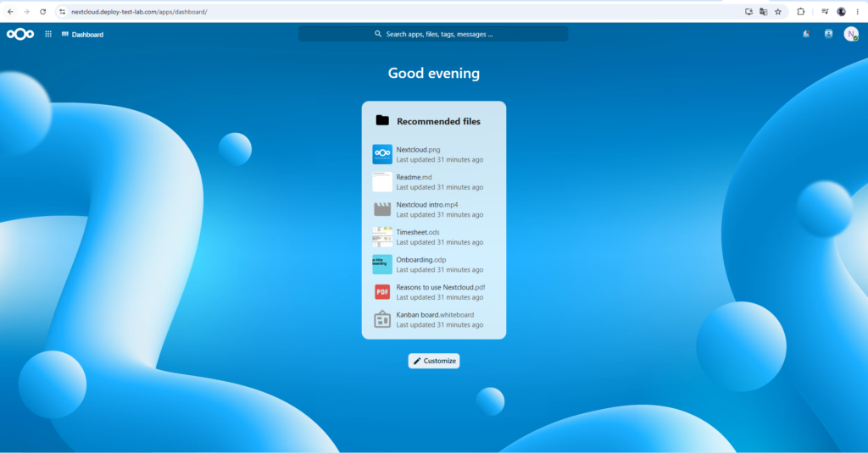This screenshot has height=453, width=868.
Task: Click the translate page icon
Action: point(764,12)
